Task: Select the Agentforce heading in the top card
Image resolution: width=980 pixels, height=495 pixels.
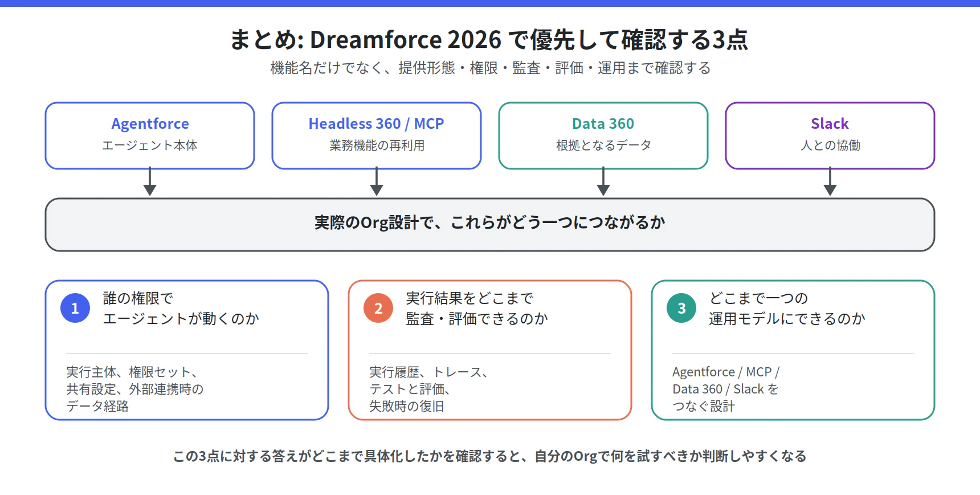Action: click(x=150, y=124)
